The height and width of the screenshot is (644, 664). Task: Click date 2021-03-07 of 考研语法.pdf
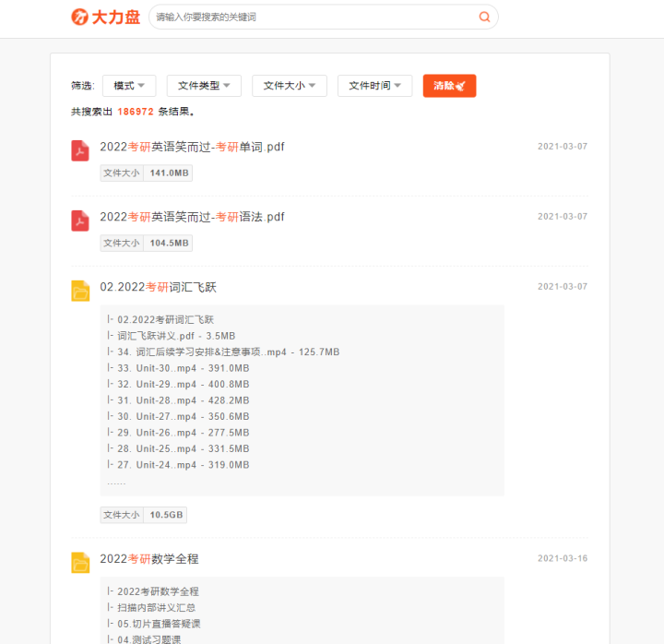[563, 217]
